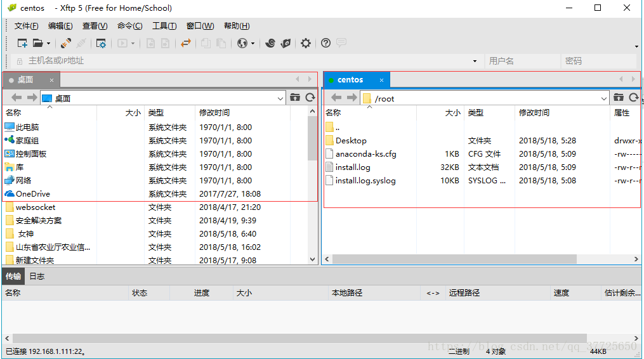
Task: Sort local list by 修改时间 column
Action: click(242, 112)
